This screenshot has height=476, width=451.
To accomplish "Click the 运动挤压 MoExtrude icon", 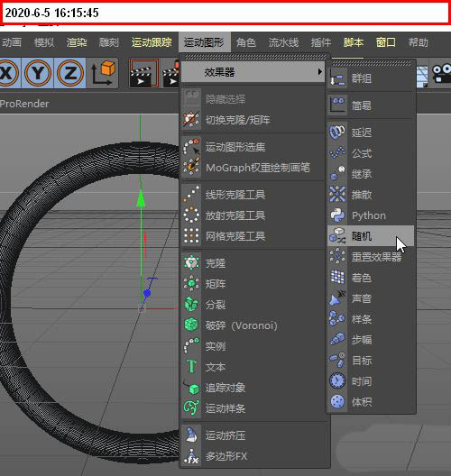I will [x=191, y=435].
